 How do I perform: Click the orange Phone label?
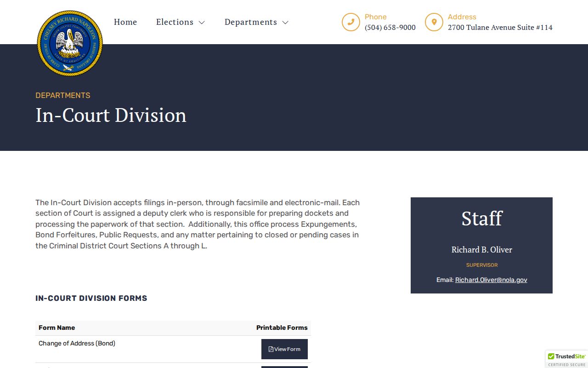click(x=376, y=17)
